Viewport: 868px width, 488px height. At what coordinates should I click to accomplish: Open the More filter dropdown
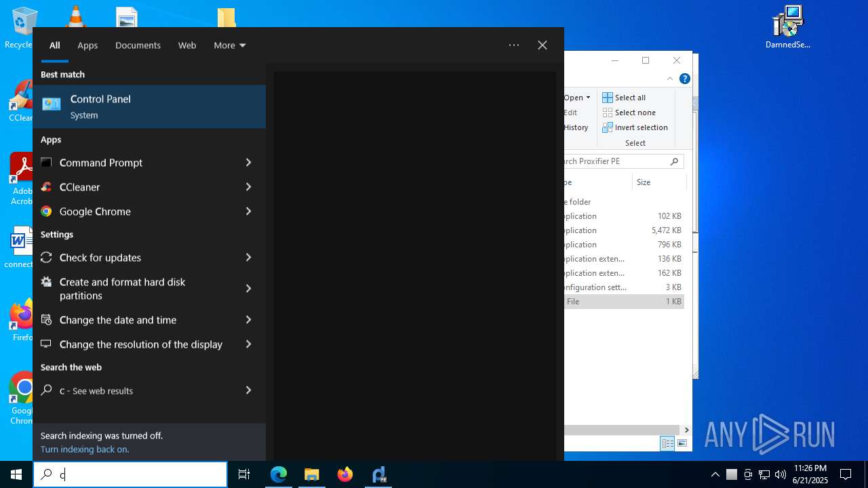pos(229,45)
